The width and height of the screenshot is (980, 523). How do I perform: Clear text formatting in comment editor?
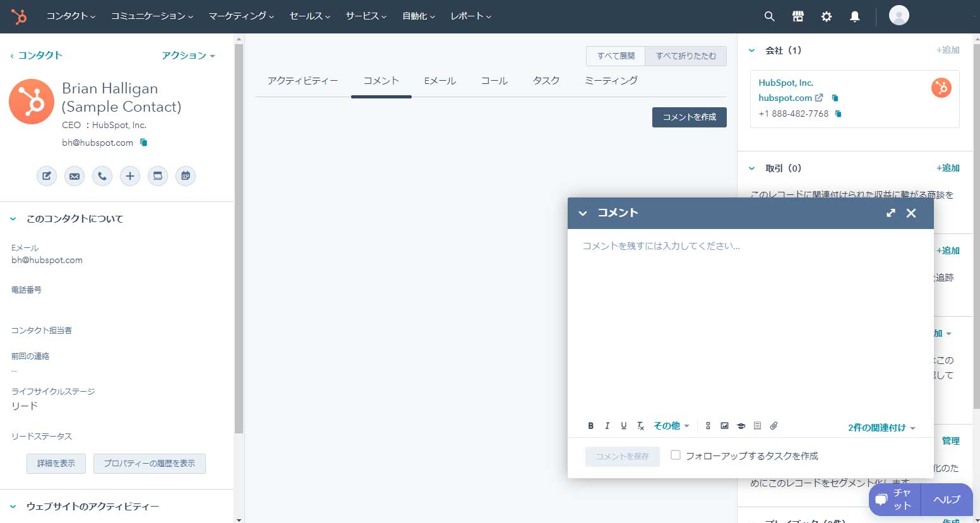(640, 426)
